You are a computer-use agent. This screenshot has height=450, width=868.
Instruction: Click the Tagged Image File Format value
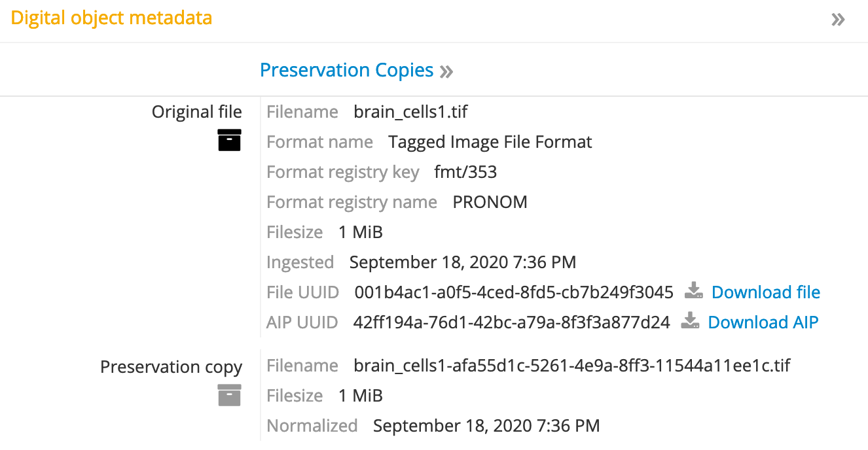pyautogui.click(x=490, y=142)
